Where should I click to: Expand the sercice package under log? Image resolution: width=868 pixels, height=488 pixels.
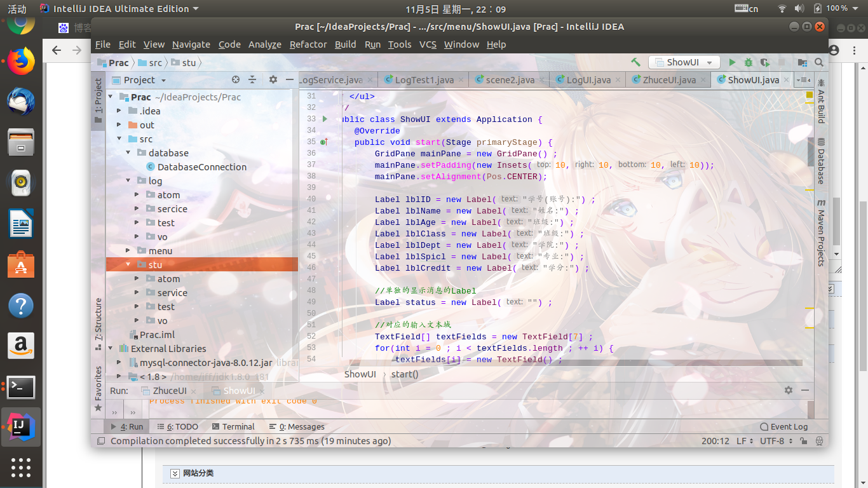click(x=137, y=209)
